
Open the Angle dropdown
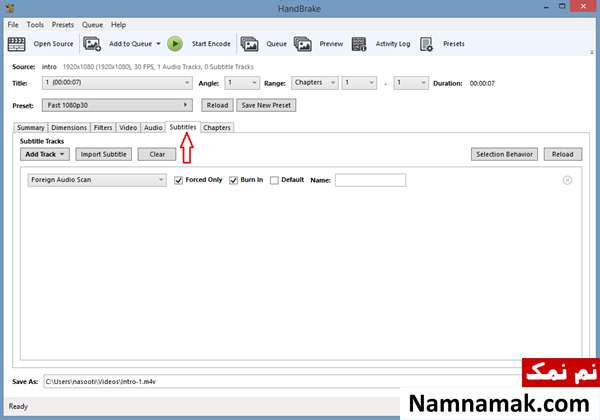pyautogui.click(x=242, y=83)
